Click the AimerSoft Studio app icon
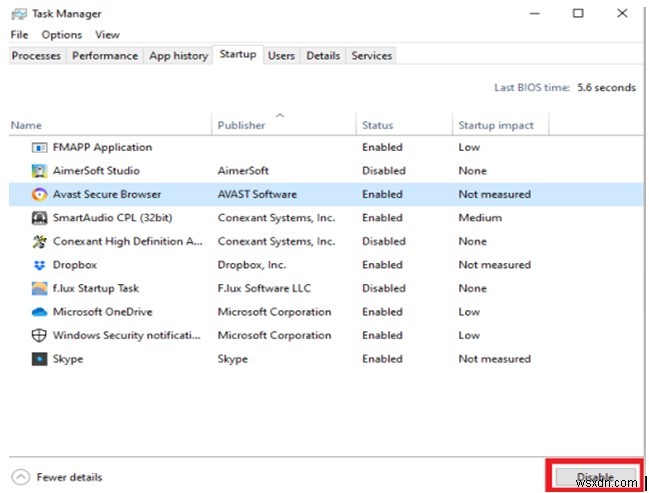Viewport: 649px width, 493px height. point(39,171)
